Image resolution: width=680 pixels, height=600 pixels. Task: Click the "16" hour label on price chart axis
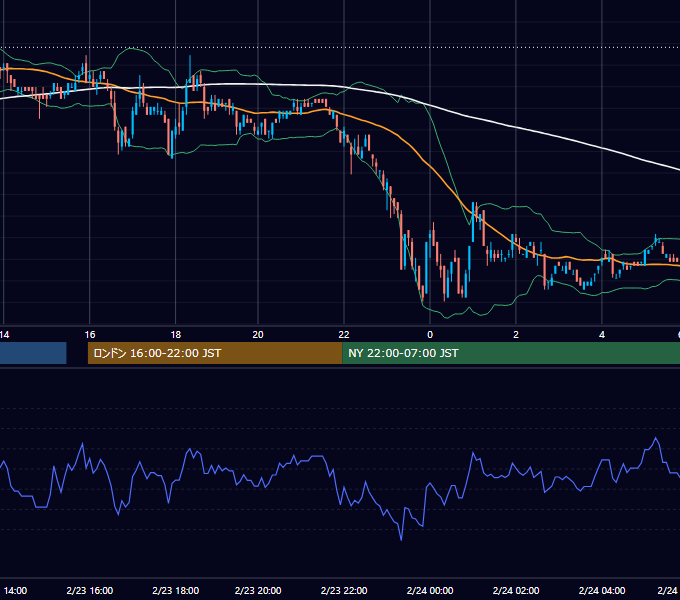90,335
